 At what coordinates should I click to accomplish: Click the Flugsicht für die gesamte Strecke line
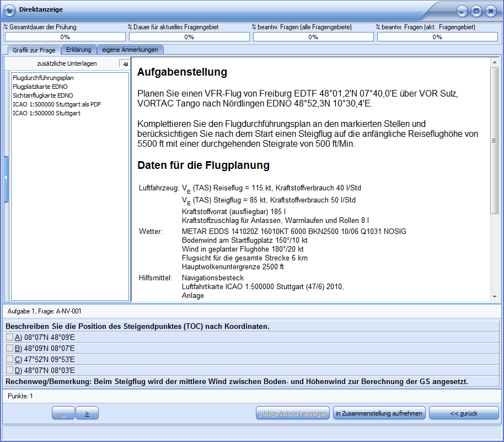point(245,258)
